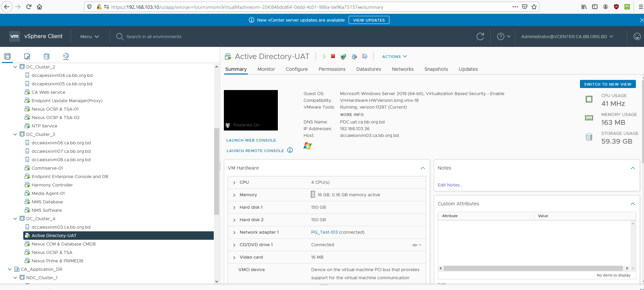
Task: Go back in browser history
Action: click(x=7, y=7)
